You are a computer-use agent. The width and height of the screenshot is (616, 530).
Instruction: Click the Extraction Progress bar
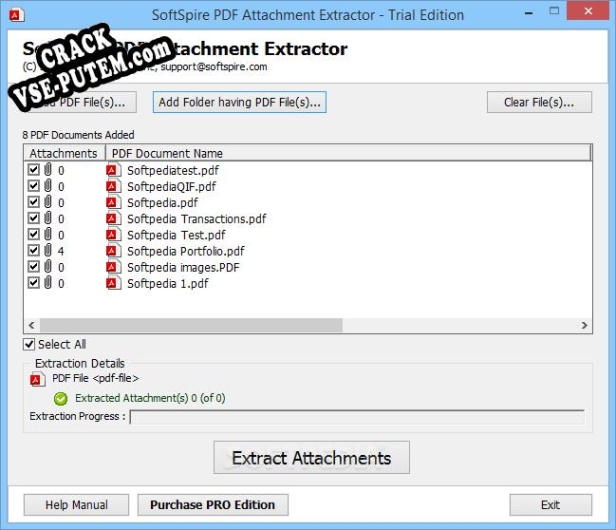pyautogui.click(x=361, y=417)
